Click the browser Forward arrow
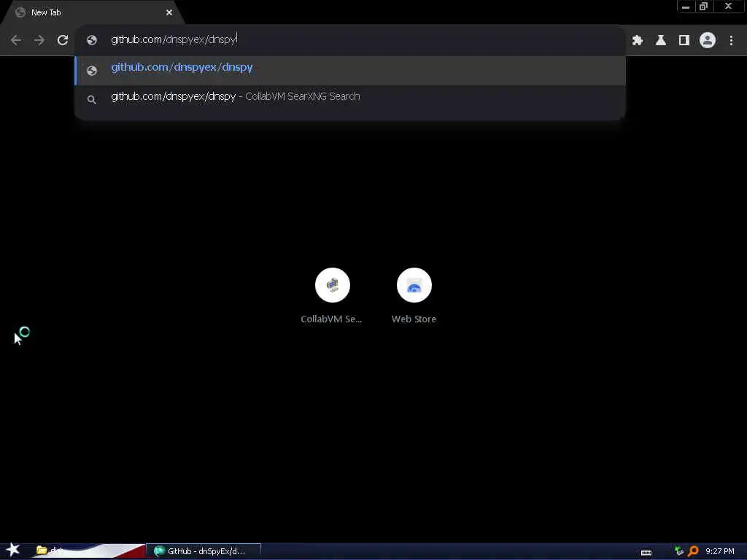 click(x=39, y=41)
